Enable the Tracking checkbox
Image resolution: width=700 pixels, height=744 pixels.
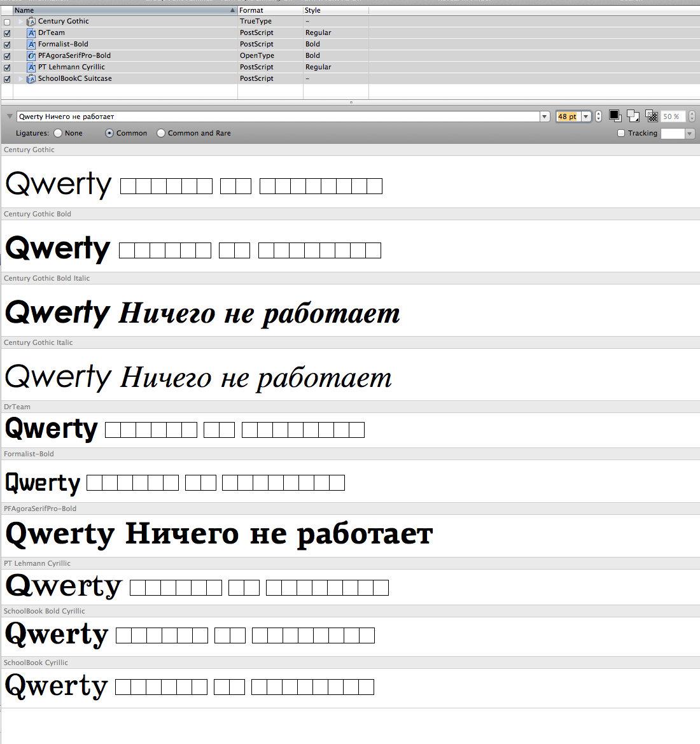pyautogui.click(x=621, y=134)
